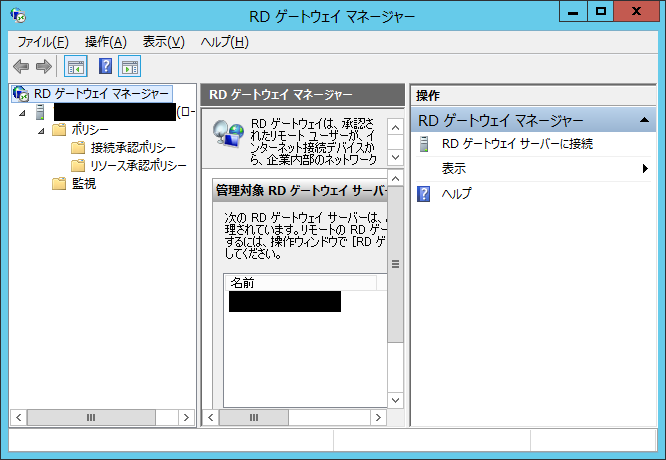This screenshot has height=460, width=666.
Task: Open the ヘルプ(H) menu
Action: [x=225, y=42]
